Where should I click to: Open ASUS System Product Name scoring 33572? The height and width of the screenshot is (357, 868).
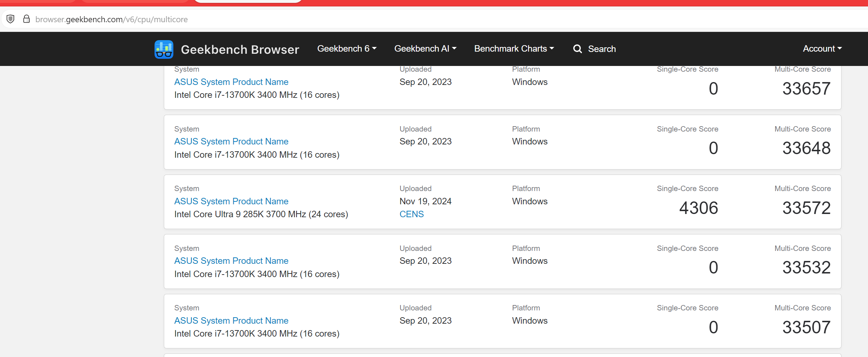click(x=231, y=201)
